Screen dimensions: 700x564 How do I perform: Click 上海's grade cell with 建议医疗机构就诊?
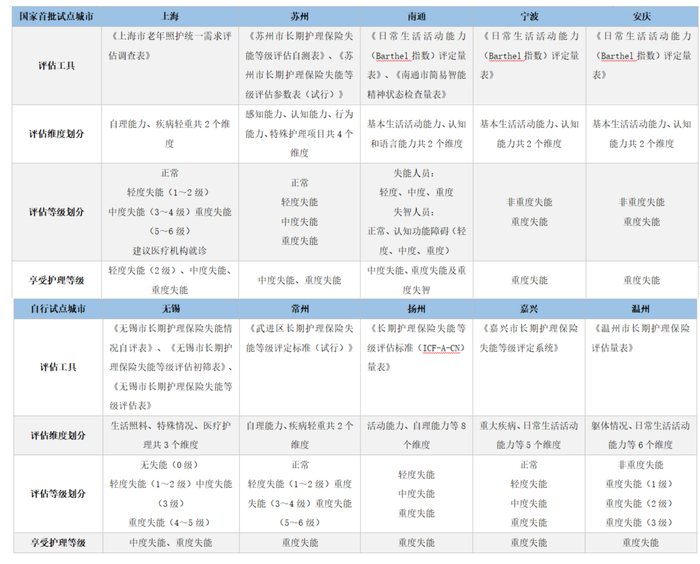tap(170, 212)
